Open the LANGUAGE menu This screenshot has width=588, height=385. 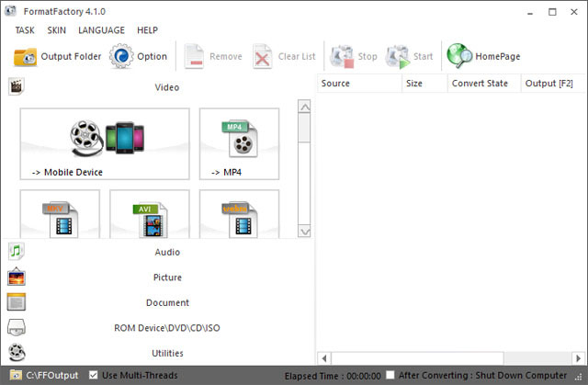pos(101,30)
